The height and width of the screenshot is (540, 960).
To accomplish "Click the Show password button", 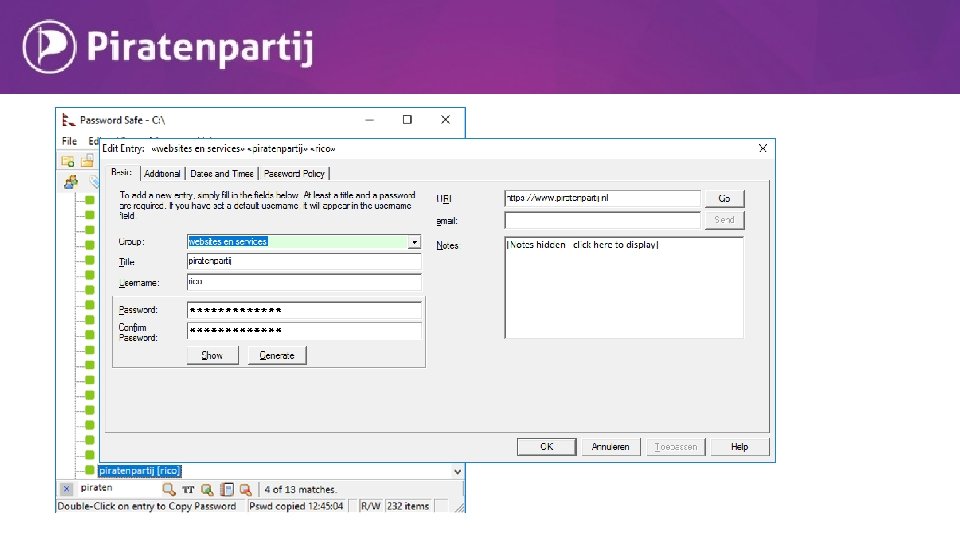I will click(212, 355).
